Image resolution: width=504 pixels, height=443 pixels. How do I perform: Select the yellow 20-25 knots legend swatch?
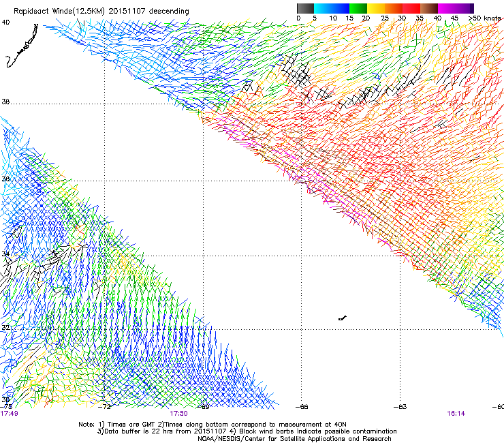coord(376,8)
